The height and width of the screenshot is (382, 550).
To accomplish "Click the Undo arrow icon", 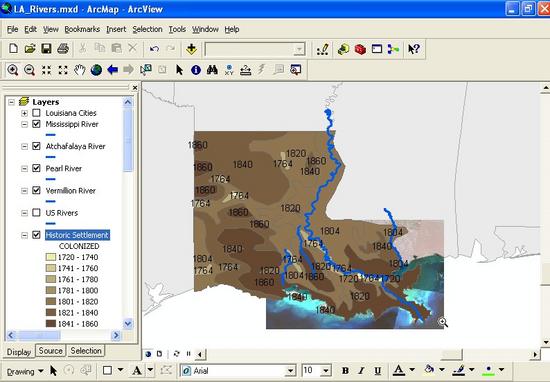I will click(x=154, y=49).
